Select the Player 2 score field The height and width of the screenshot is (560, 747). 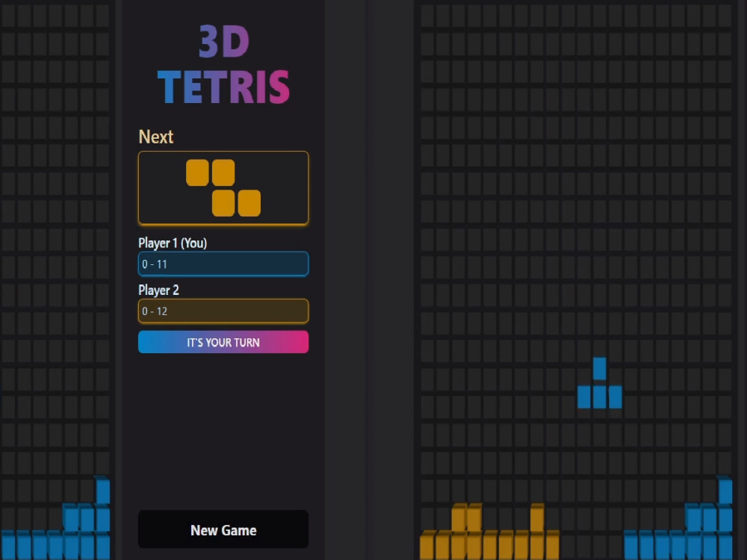tap(223, 311)
